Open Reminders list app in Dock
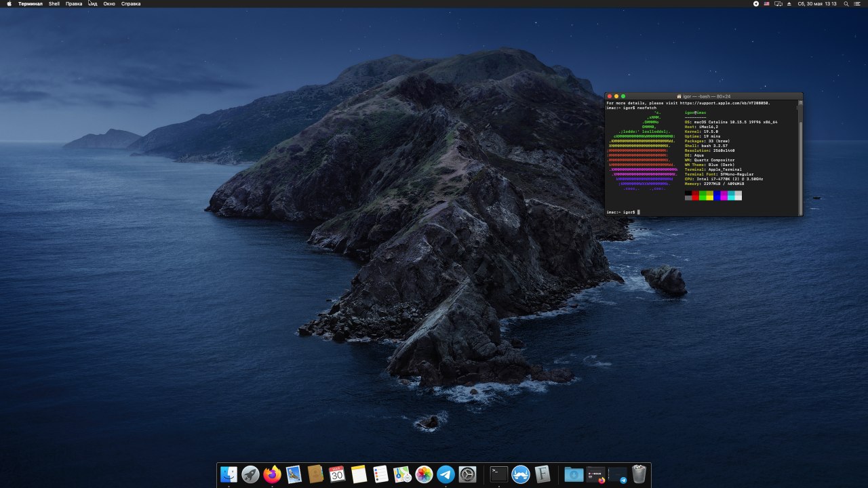 point(380,474)
